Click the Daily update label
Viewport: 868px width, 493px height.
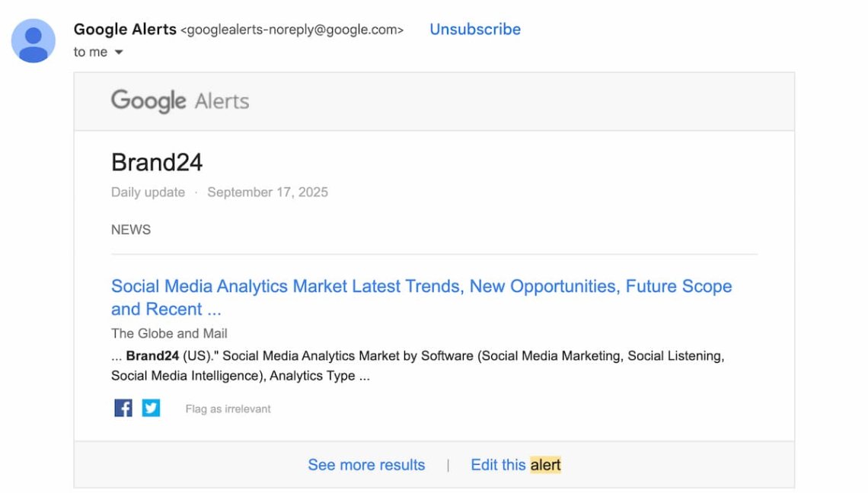[148, 192]
